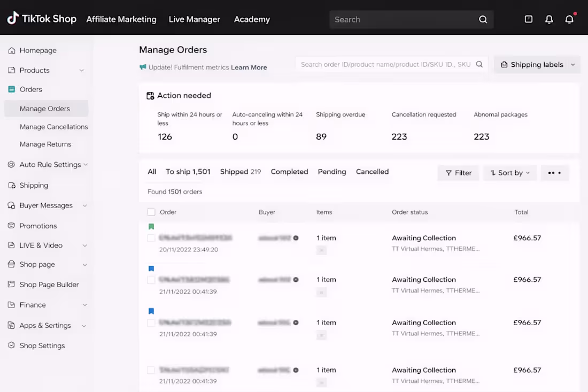Tick checkbox for order dated 20/11/2022 23:49:20
The image size is (588, 392).
[151, 238]
